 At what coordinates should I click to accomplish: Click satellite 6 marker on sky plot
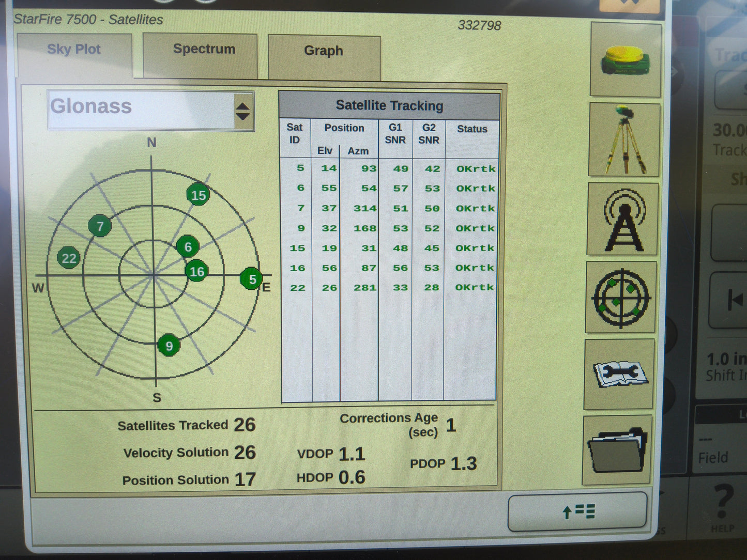188,247
